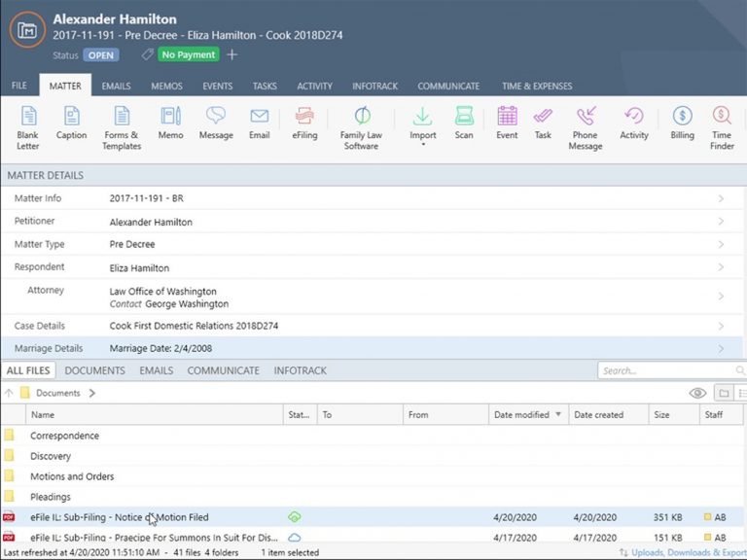Open the Caption tool

click(x=71, y=122)
